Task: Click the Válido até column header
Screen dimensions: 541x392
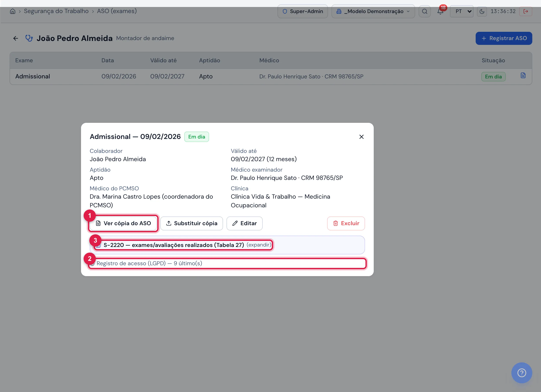Action: [x=163, y=60]
